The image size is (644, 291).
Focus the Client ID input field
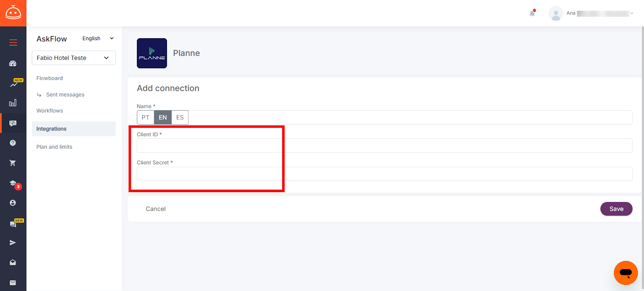[384, 145]
